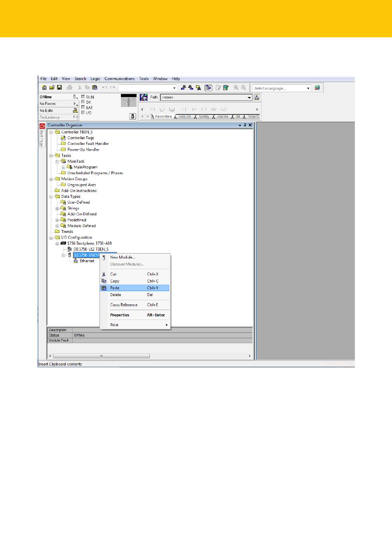
Task: Toggle the BAT status indicator box
Action: coord(83,107)
